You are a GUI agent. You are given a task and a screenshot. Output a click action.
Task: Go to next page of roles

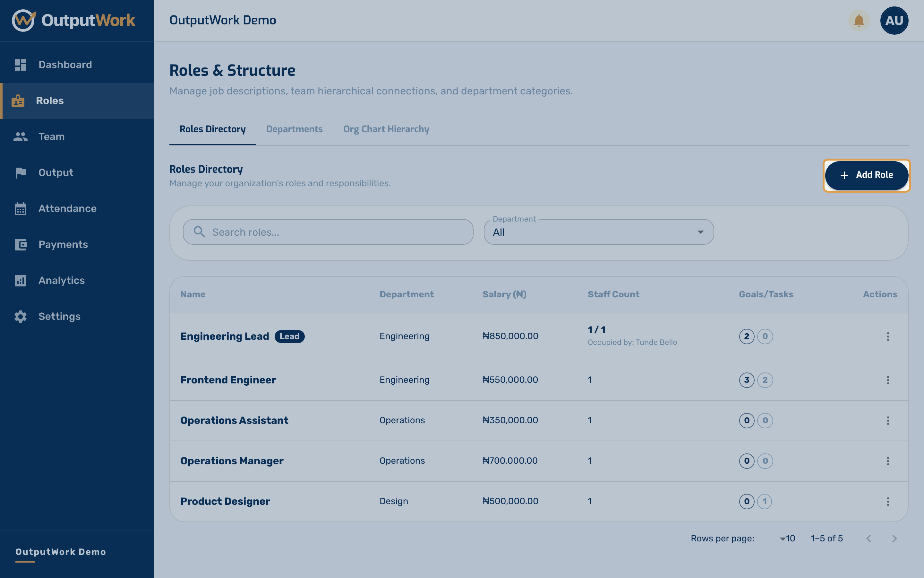894,539
